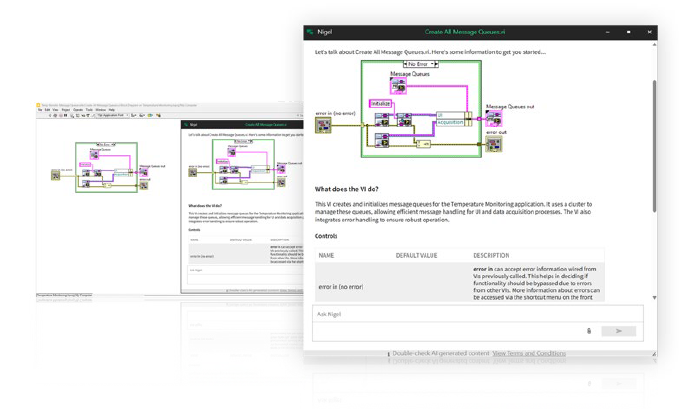Image resolution: width=700 pixels, height=409 pixels.
Task: Click the 'error in (no error)' table cell
Action: coord(341,287)
